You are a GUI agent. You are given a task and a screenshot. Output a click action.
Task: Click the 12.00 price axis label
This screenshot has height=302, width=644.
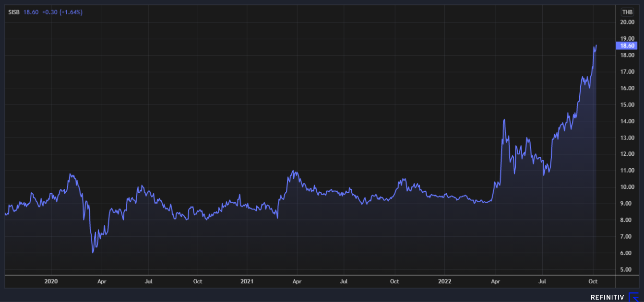click(628, 154)
